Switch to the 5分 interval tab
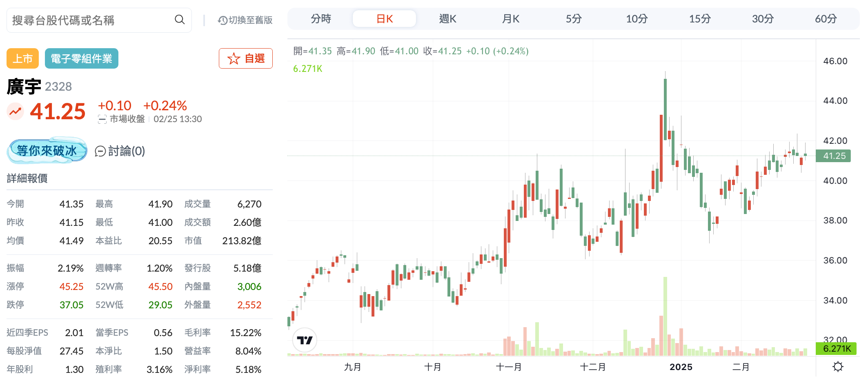The width and height of the screenshot is (868, 388). (574, 19)
